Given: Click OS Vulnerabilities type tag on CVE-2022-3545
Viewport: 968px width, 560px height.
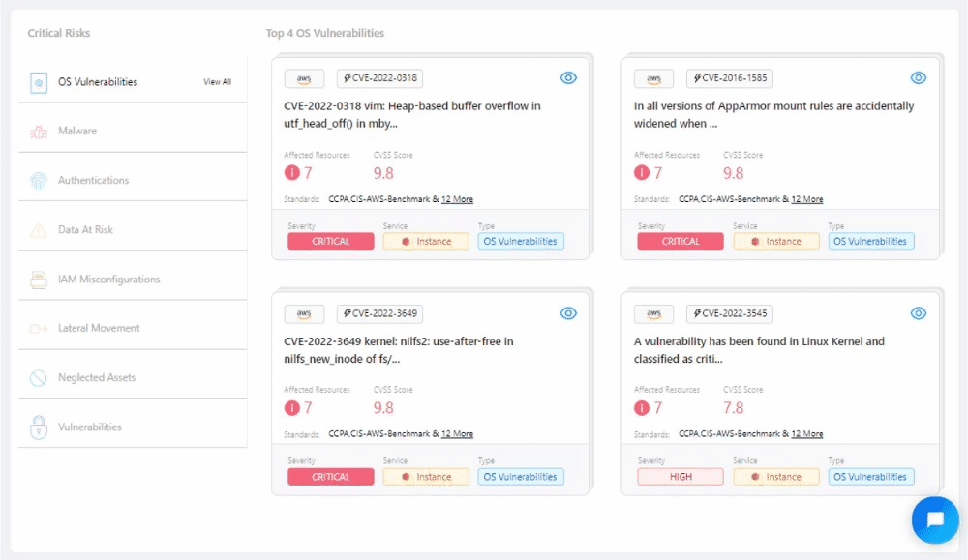Looking at the screenshot, I should tap(871, 477).
